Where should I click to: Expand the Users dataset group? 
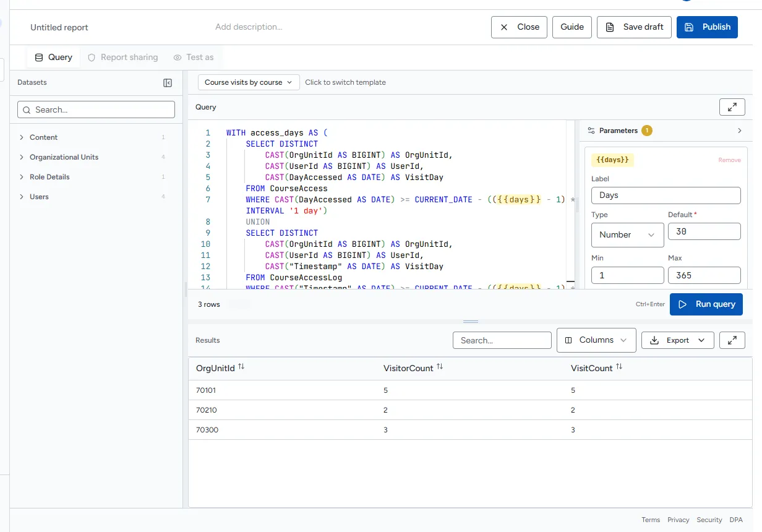click(22, 197)
